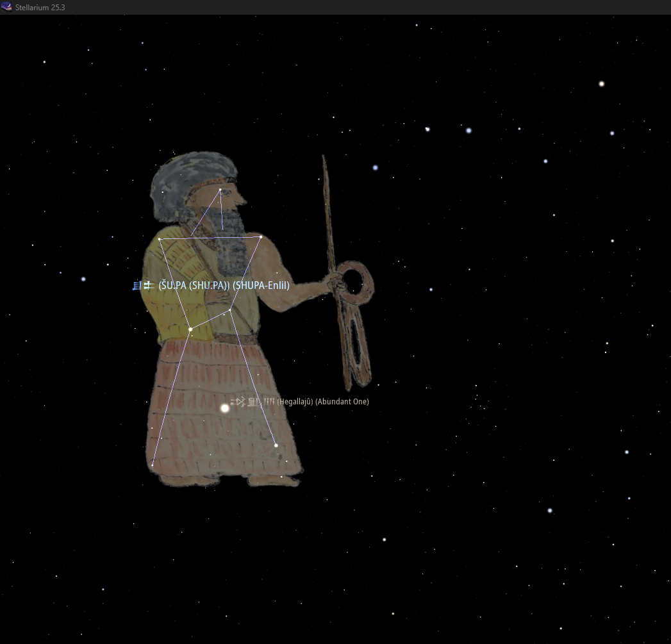Click the figure's hand gripping the staff

point(336,283)
